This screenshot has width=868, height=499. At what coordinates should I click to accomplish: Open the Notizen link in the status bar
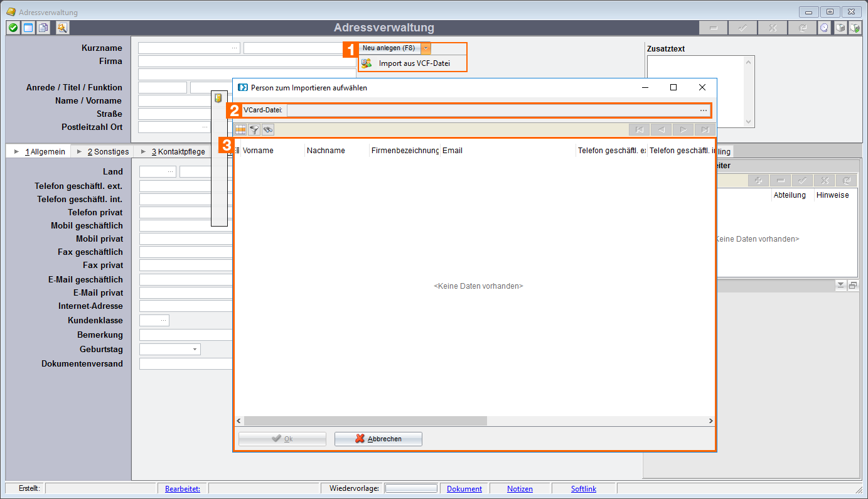tap(520, 488)
